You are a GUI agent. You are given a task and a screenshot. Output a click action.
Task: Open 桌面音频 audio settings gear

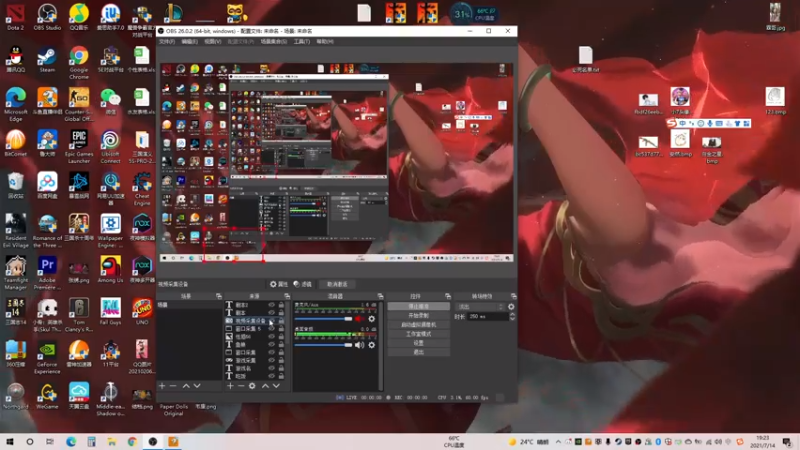(x=371, y=345)
